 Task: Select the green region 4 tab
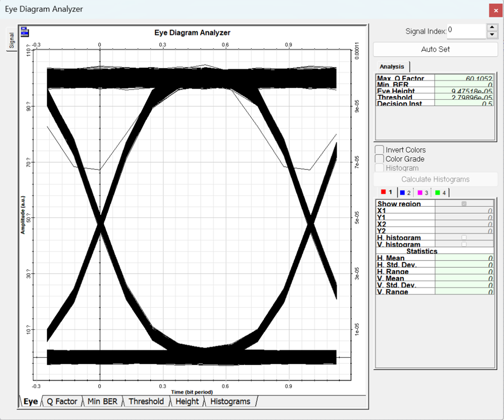click(x=440, y=192)
